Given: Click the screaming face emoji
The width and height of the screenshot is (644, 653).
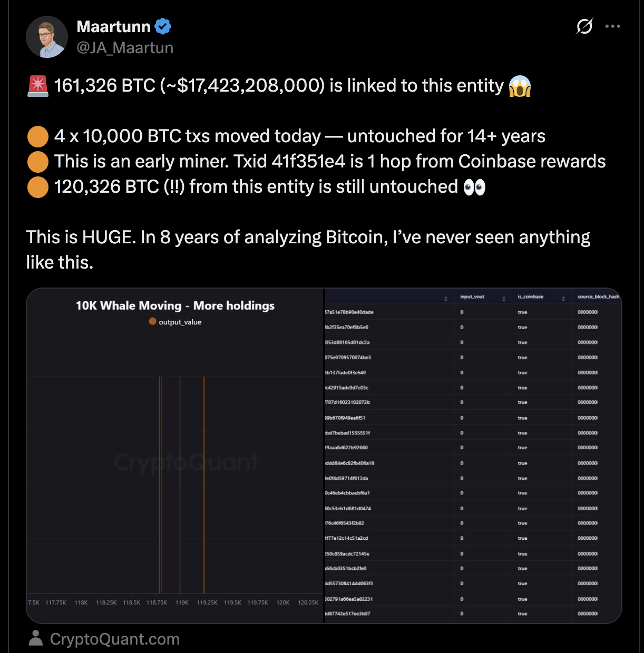Looking at the screenshot, I should (x=520, y=86).
